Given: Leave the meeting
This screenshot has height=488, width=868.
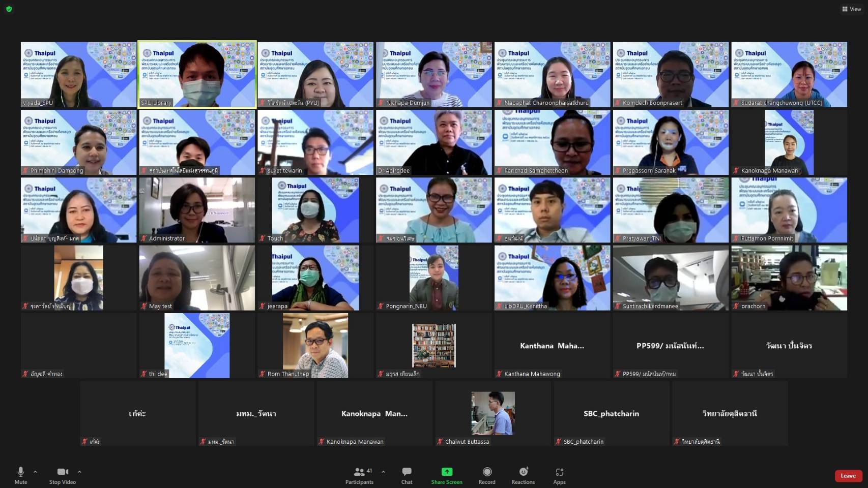Looking at the screenshot, I should click(848, 476).
